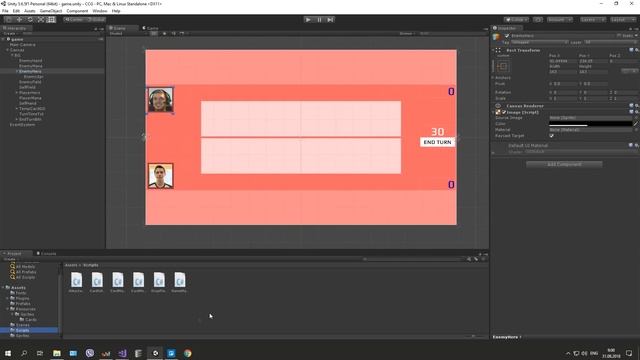Toggle the Global handle rotation button

click(96, 20)
